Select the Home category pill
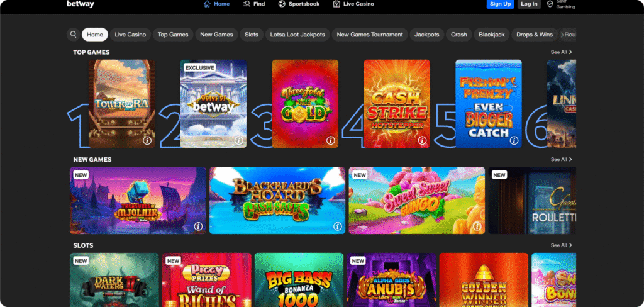 tap(95, 35)
